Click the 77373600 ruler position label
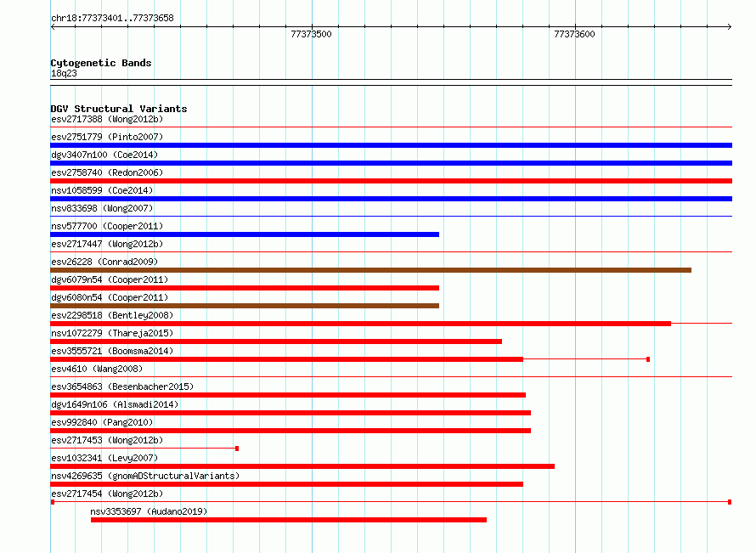Screen dimensions: 756x553 point(574,34)
